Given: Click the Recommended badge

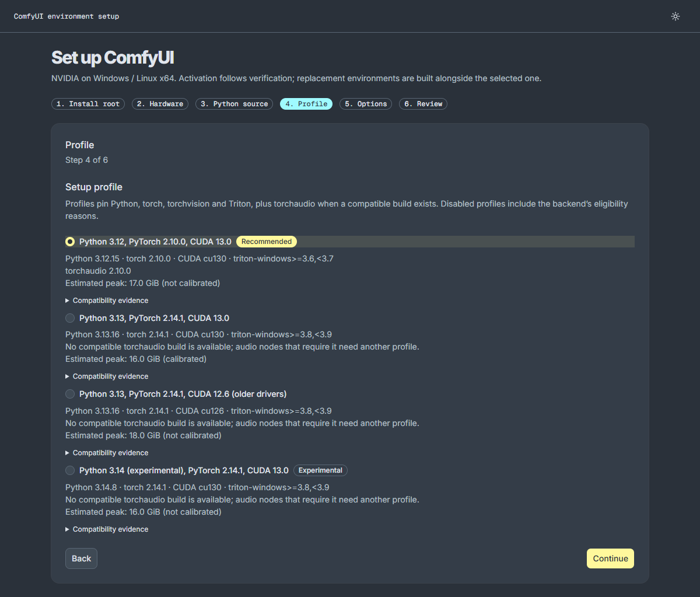Looking at the screenshot, I should pyautogui.click(x=267, y=242).
